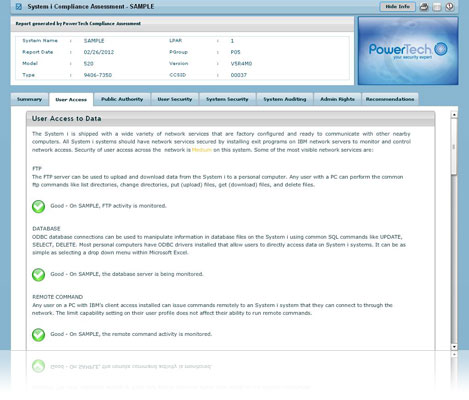Click the yellow 'Medium' rating text

[202, 150]
